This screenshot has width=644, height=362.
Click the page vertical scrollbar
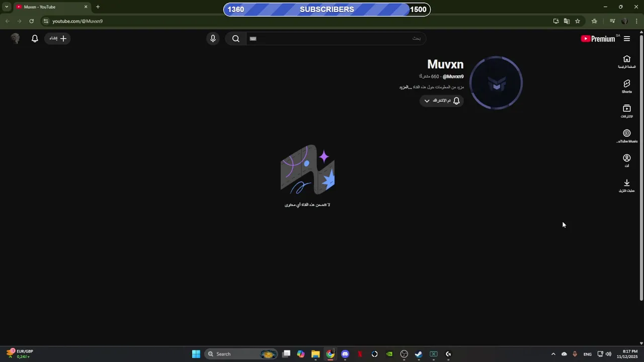[641, 167]
